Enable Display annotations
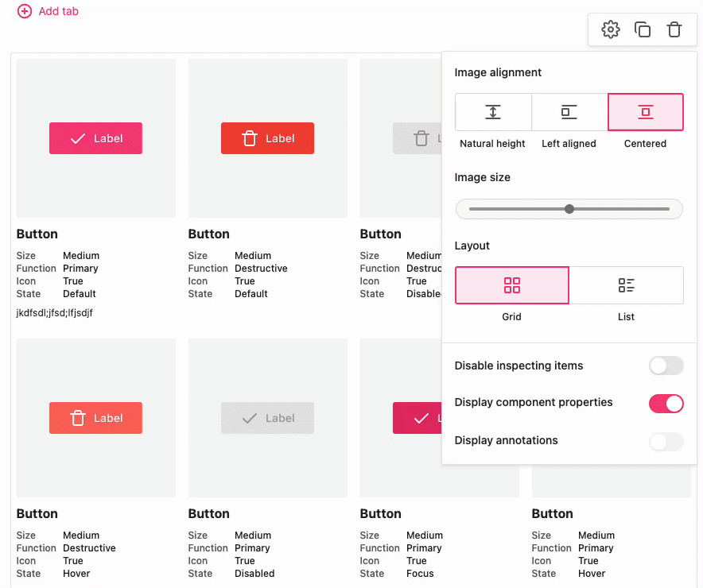This screenshot has height=588, width=703. (x=666, y=442)
